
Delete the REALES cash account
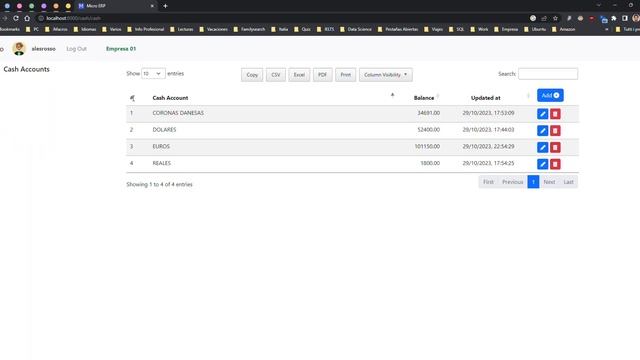(555, 164)
